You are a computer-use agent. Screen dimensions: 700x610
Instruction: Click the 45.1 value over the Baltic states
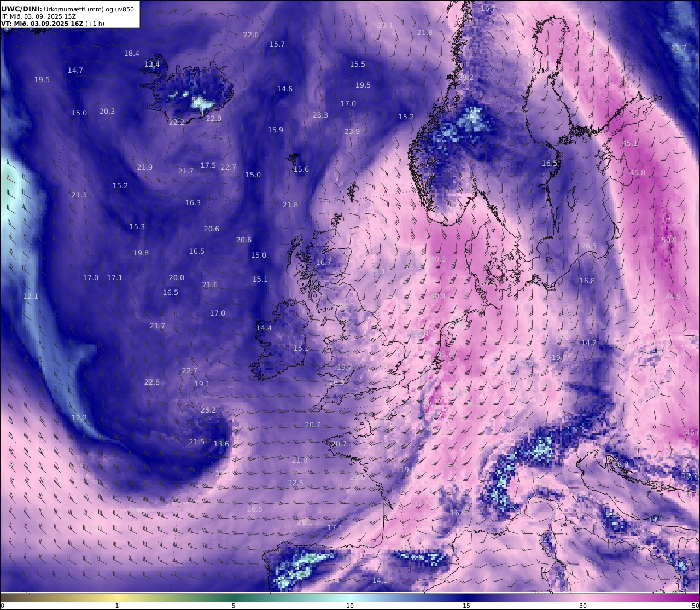pyautogui.click(x=630, y=143)
